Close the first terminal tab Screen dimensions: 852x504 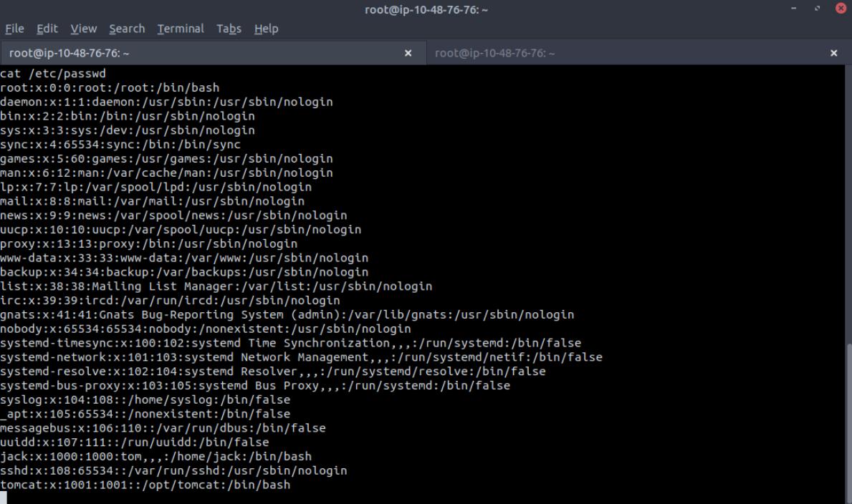point(408,53)
